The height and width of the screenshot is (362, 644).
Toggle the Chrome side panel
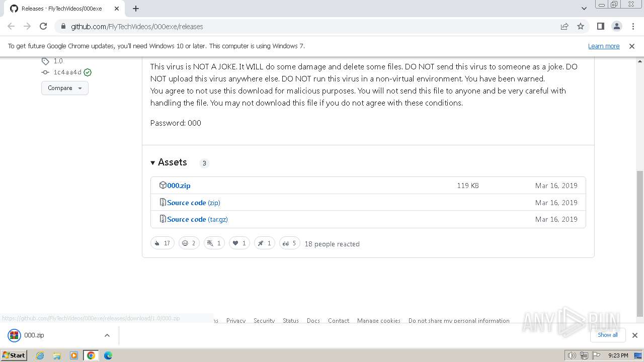click(600, 27)
